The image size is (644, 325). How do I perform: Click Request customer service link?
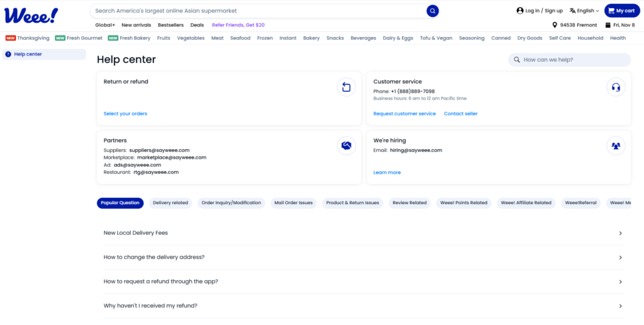(404, 113)
